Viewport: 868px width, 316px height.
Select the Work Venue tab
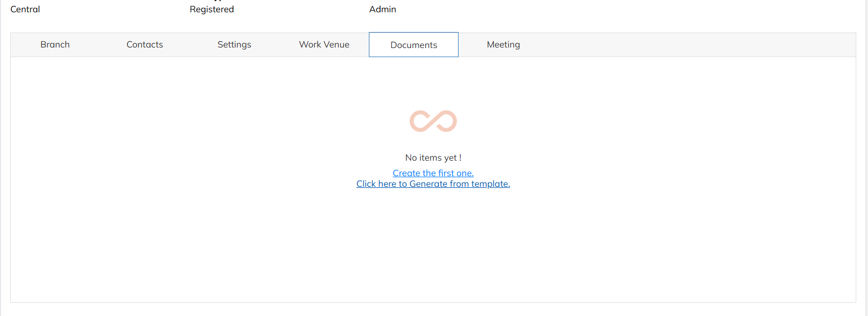(324, 45)
